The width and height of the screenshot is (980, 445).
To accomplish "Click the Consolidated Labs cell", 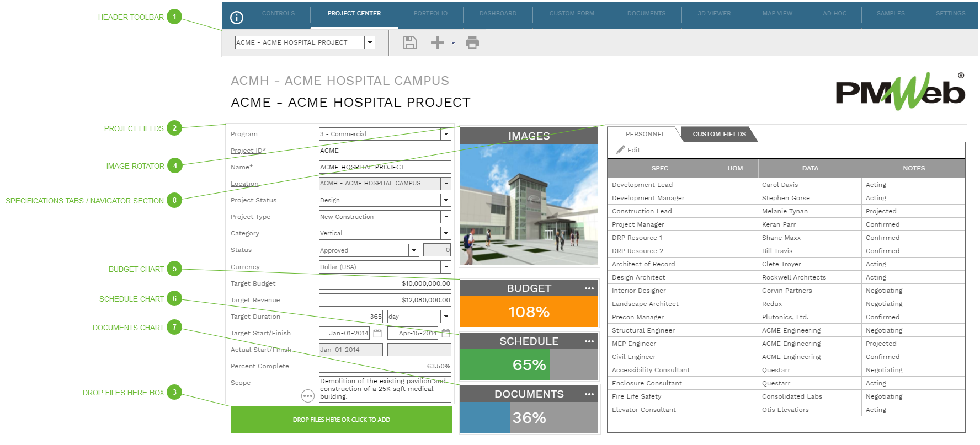I will (x=810, y=396).
